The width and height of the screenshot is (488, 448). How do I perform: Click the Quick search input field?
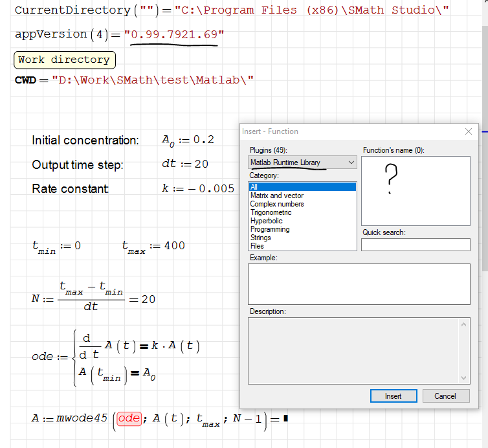[x=416, y=245]
